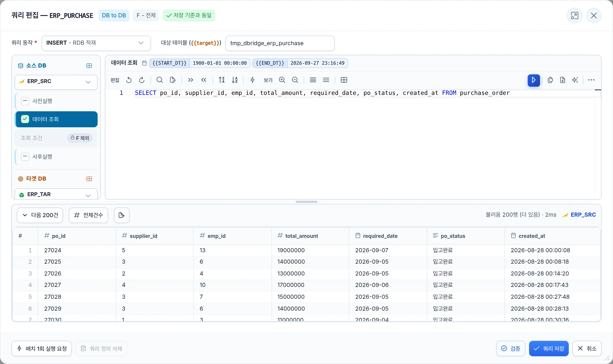The image size is (613, 364).
Task: Click the po_status column header
Action: pyautogui.click(x=466, y=236)
